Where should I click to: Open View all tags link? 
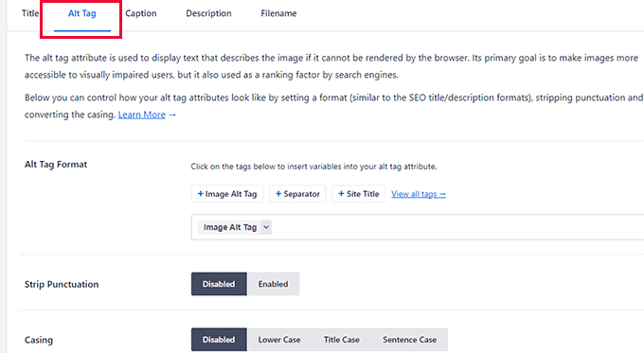(x=418, y=194)
